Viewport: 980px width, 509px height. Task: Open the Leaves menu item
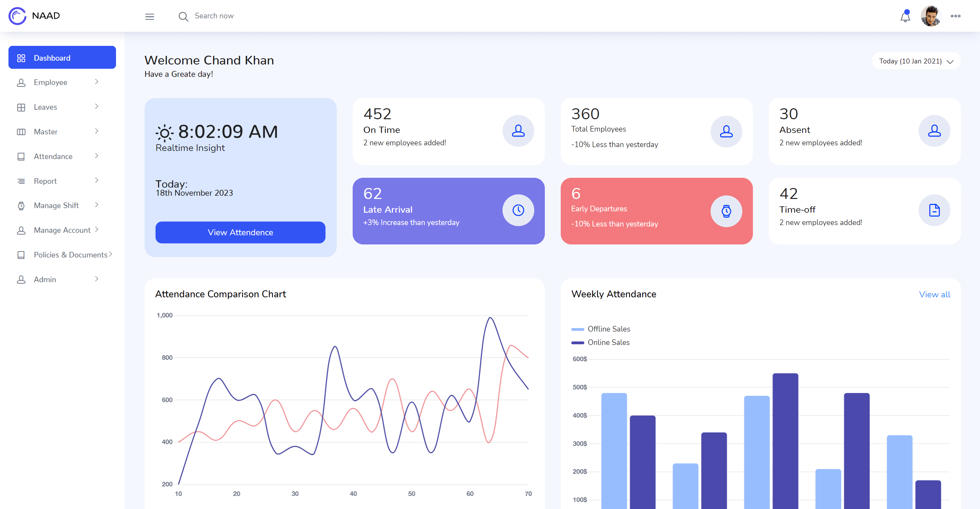62,107
